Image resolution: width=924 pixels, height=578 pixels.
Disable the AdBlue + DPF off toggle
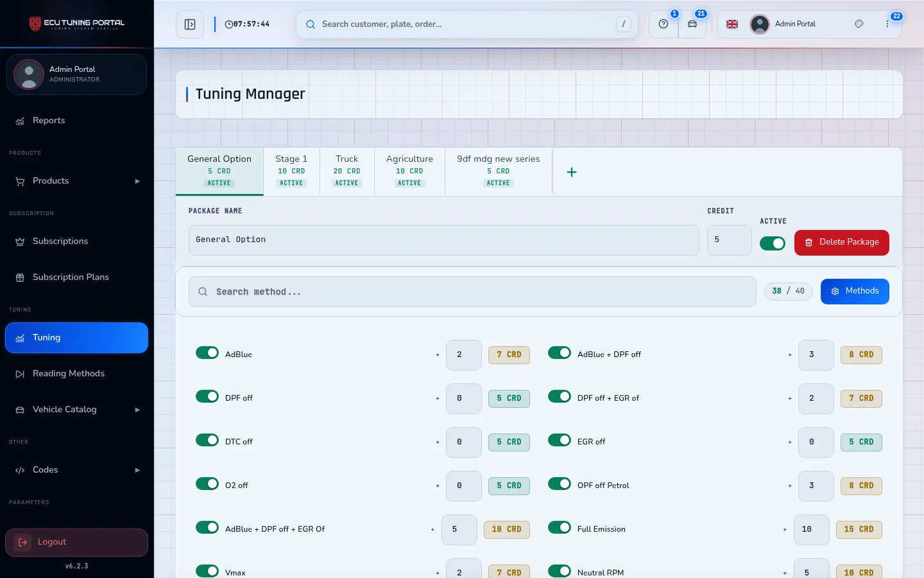tap(560, 353)
